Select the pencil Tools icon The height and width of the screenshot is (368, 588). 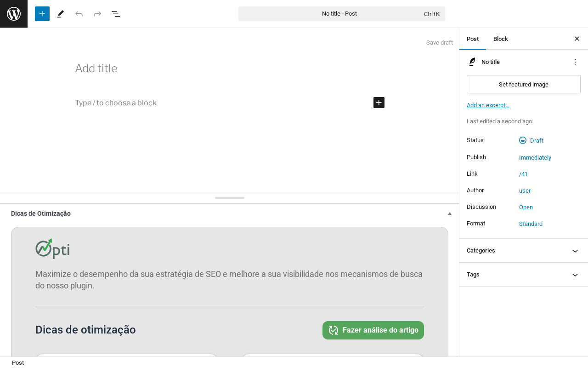(61, 14)
